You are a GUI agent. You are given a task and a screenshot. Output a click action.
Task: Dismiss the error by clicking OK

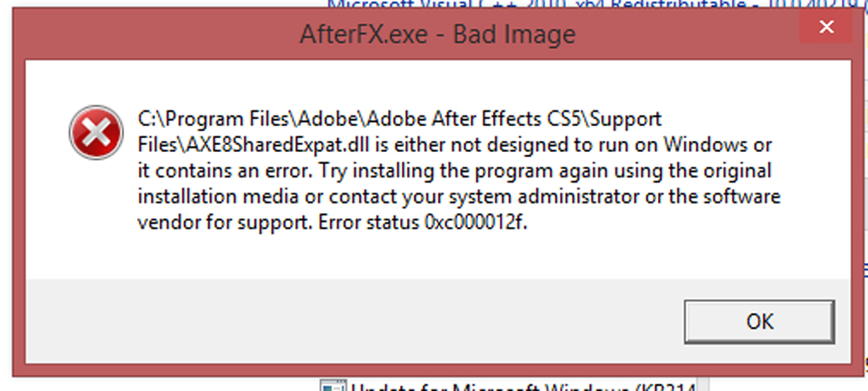coord(759,321)
